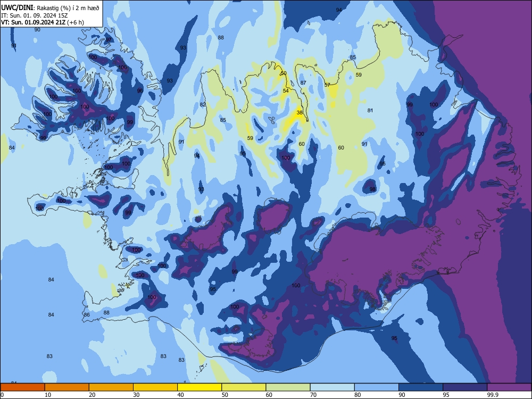Screen dimensions: 532x399
Task: Click the legend tick label 99.9
Action: (493, 395)
